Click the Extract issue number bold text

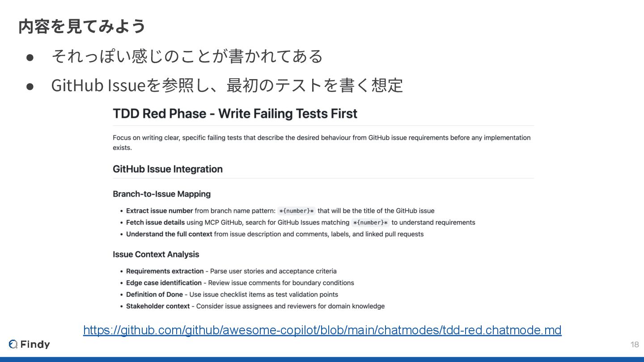(x=159, y=210)
